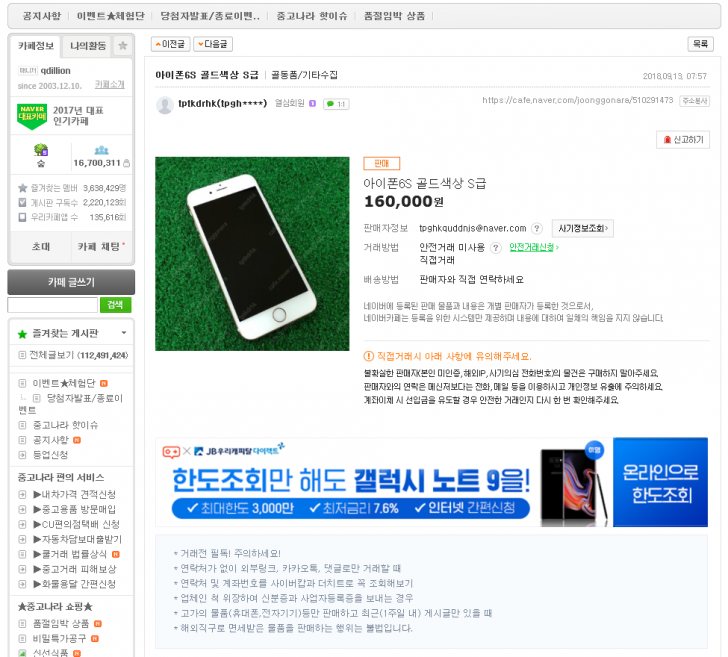Click the 사기정보조회 button
The width and height of the screenshot is (728, 657).
581,228
